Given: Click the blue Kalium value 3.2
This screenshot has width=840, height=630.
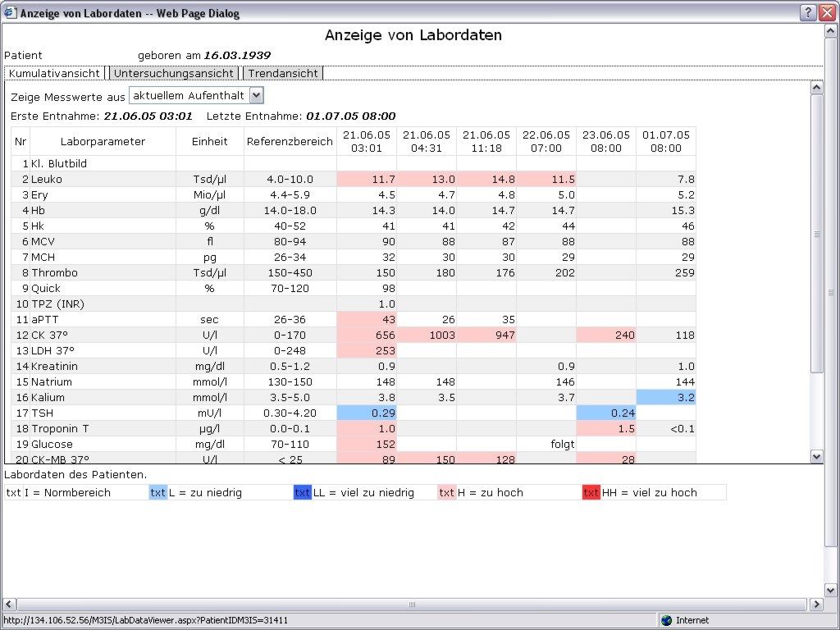Looking at the screenshot, I should coord(666,397).
